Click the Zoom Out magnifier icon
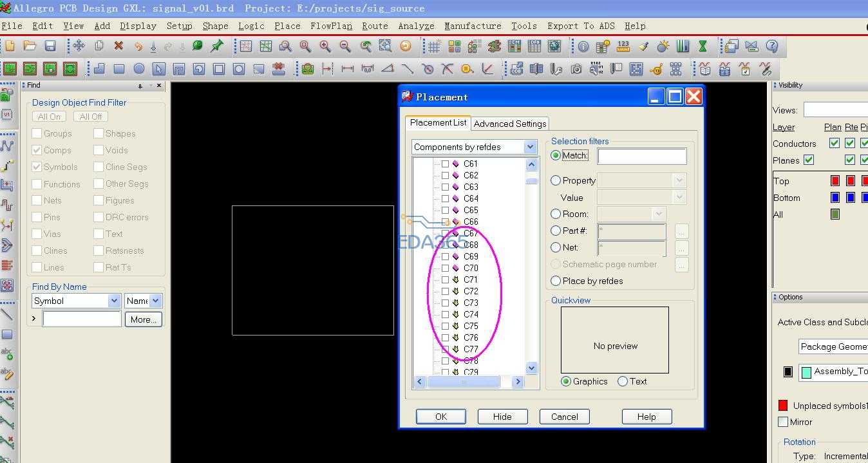The width and height of the screenshot is (868, 463). click(345, 46)
